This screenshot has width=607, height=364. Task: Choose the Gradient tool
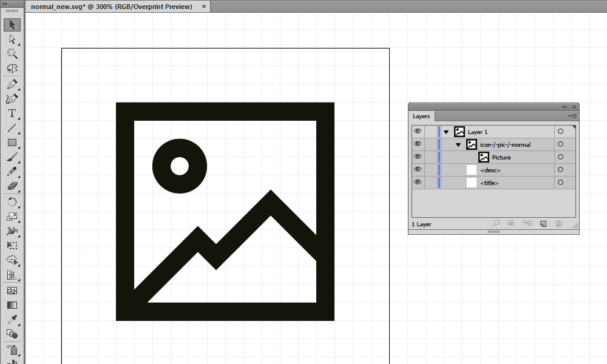click(12, 305)
